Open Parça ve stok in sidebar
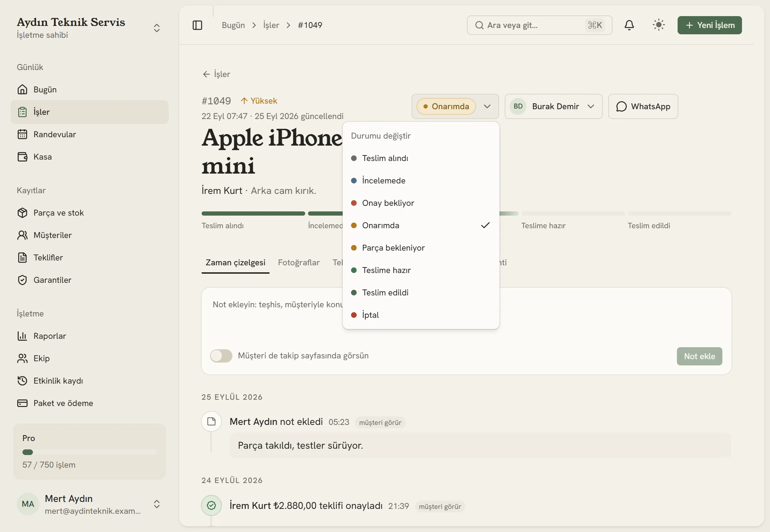Image resolution: width=770 pixels, height=532 pixels. click(90, 213)
